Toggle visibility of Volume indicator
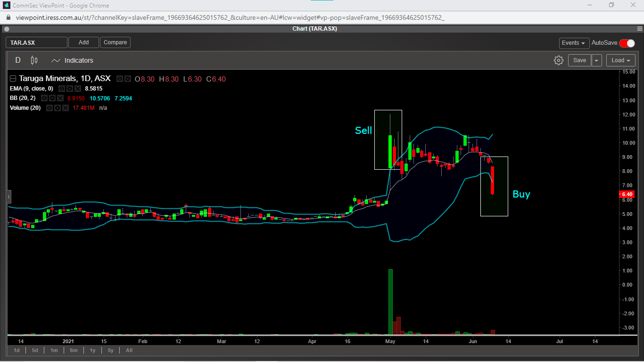 (x=50, y=107)
